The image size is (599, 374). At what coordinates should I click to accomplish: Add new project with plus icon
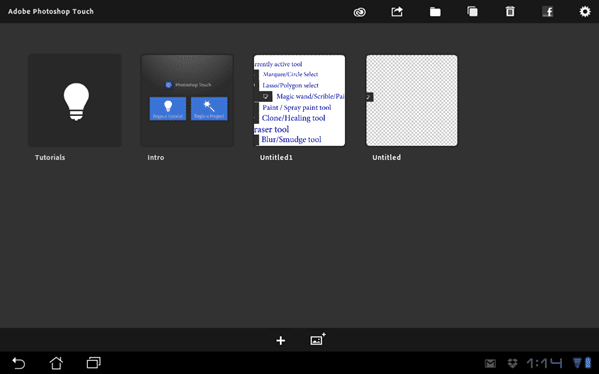click(x=281, y=340)
